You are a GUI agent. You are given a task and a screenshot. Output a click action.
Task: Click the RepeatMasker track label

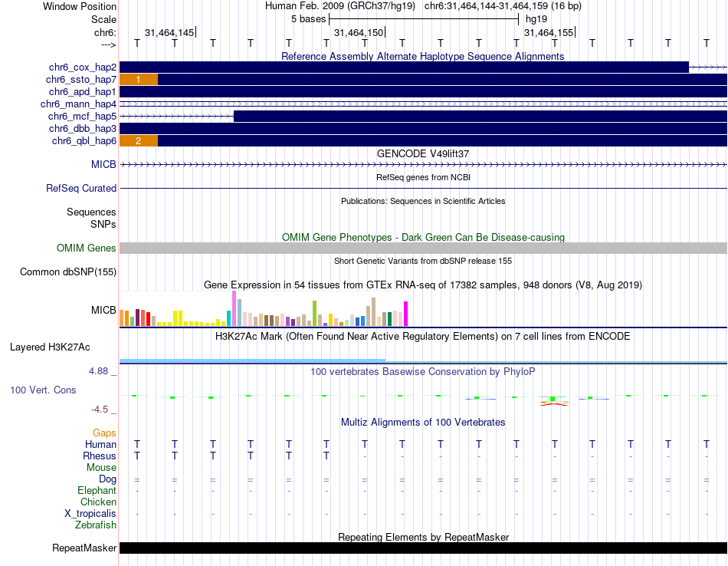(x=84, y=548)
